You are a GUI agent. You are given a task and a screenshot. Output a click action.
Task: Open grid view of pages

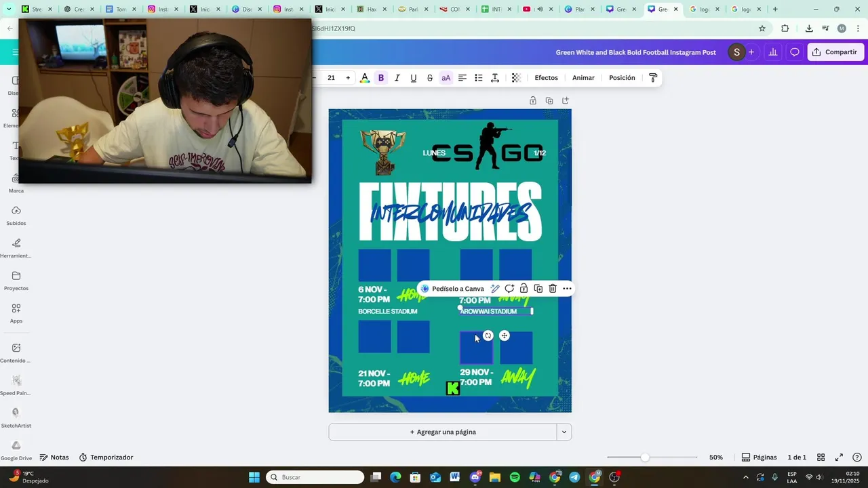pyautogui.click(x=821, y=457)
